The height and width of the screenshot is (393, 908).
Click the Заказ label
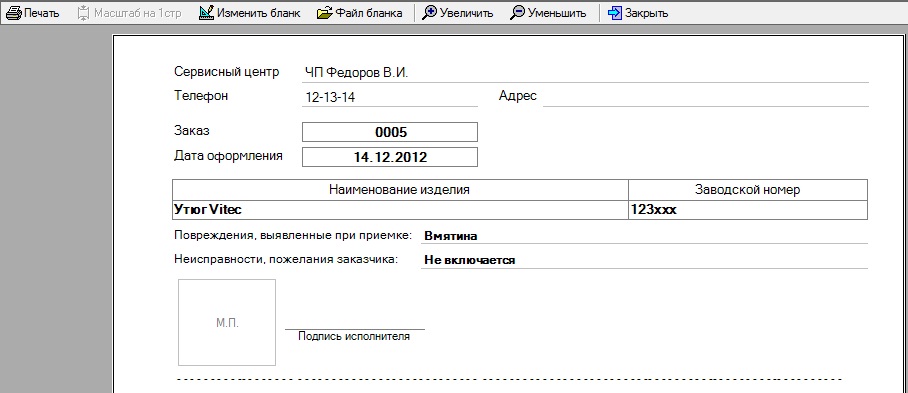coord(192,131)
